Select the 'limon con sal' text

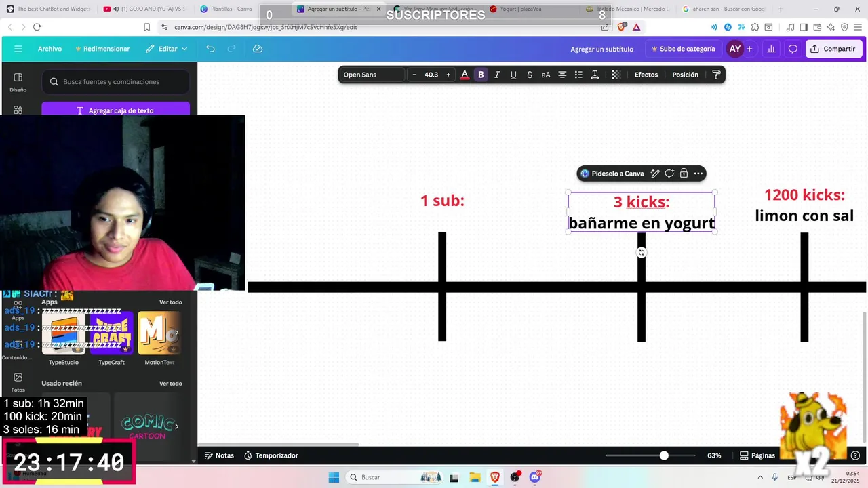click(x=804, y=216)
